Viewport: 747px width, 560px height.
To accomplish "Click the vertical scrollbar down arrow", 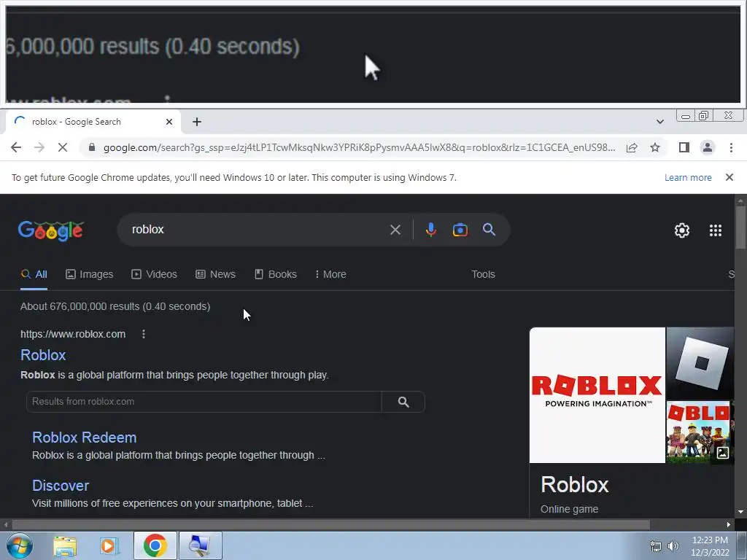I will click(740, 512).
